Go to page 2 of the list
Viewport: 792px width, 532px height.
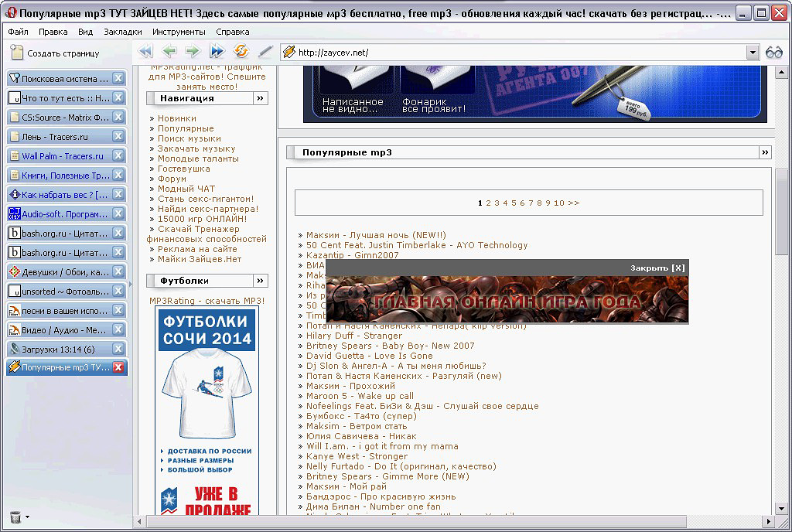(x=489, y=203)
